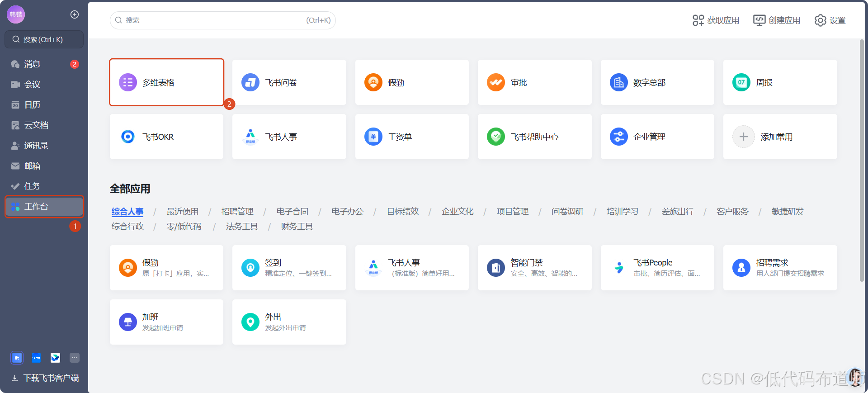Screen dimensions: 868x393
Task: Open 签到 check-in app card
Action: pos(289,268)
